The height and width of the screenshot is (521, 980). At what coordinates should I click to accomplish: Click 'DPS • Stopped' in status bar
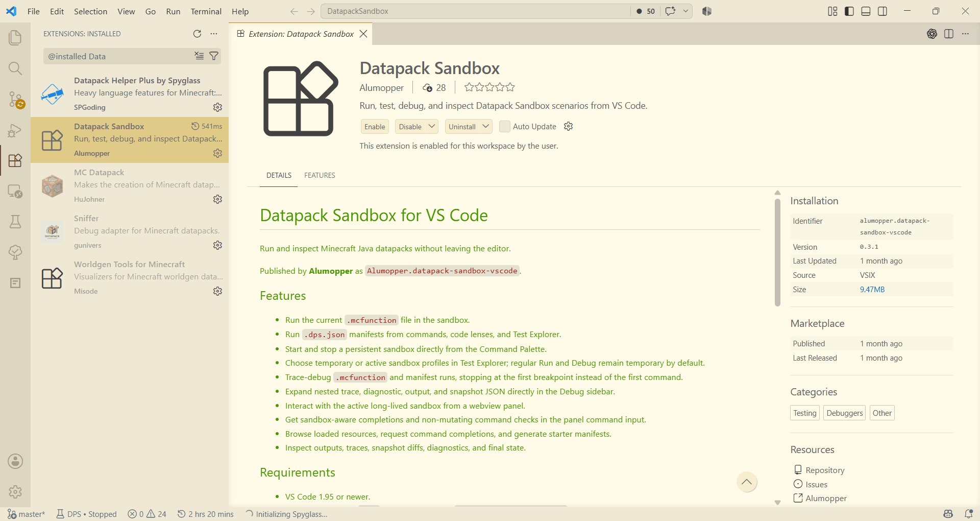pyautogui.click(x=86, y=514)
